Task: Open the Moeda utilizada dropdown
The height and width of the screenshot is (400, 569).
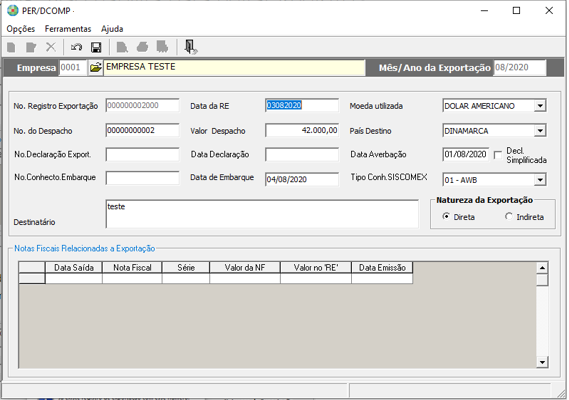Action: (540, 106)
